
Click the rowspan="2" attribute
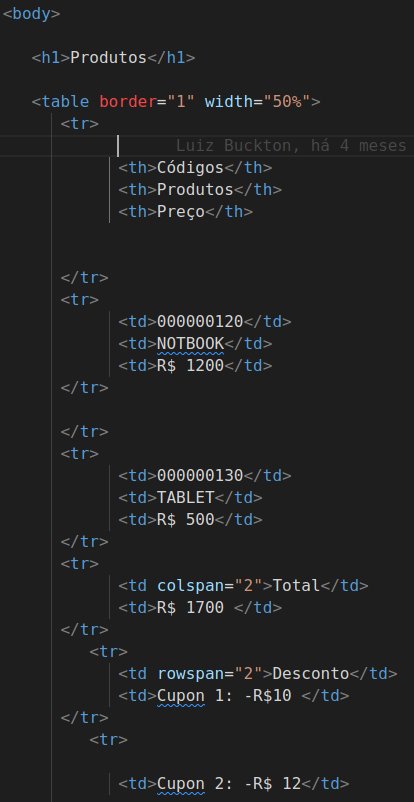209,674
